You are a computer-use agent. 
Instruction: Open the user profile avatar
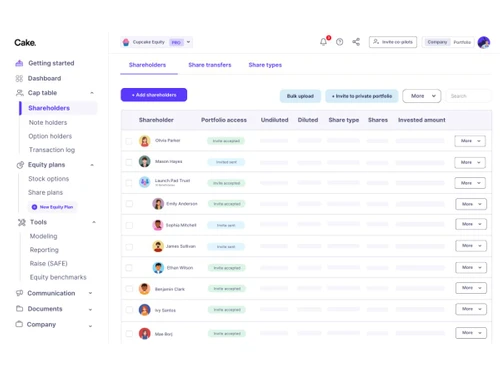coord(484,42)
